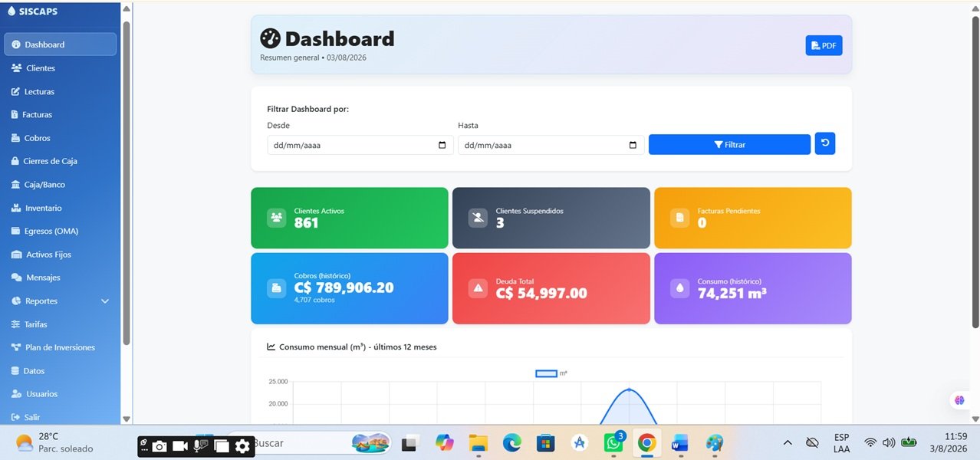Open Egresos (OMA) card icon
Viewport: 980px width, 460px height.
click(x=16, y=231)
